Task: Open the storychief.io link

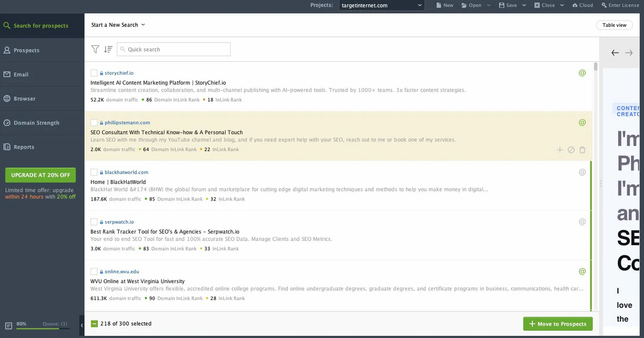Action: pyautogui.click(x=119, y=73)
